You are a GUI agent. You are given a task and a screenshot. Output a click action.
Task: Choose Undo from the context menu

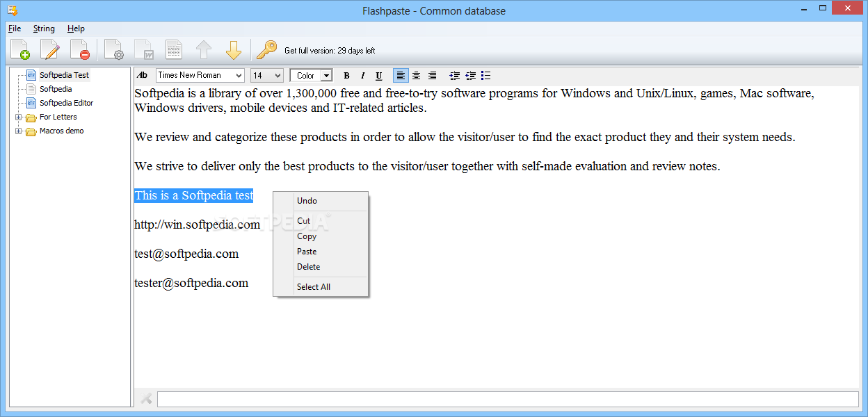coord(321,201)
